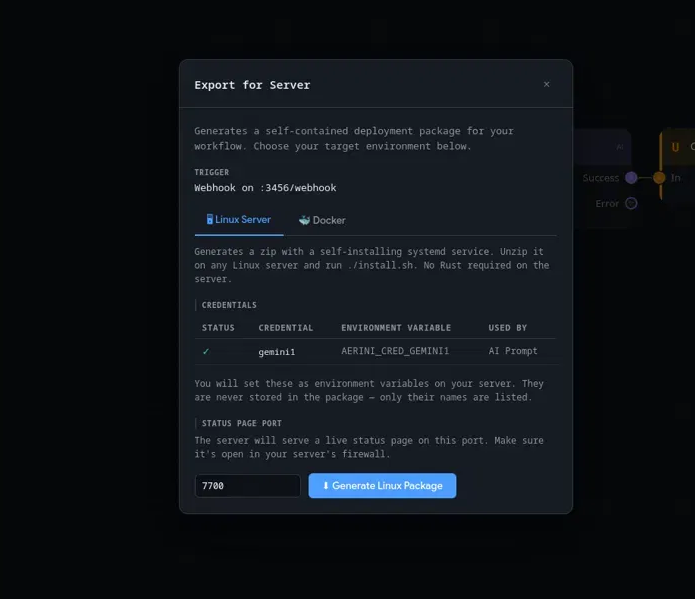Click Generate Linux Package button

click(382, 485)
